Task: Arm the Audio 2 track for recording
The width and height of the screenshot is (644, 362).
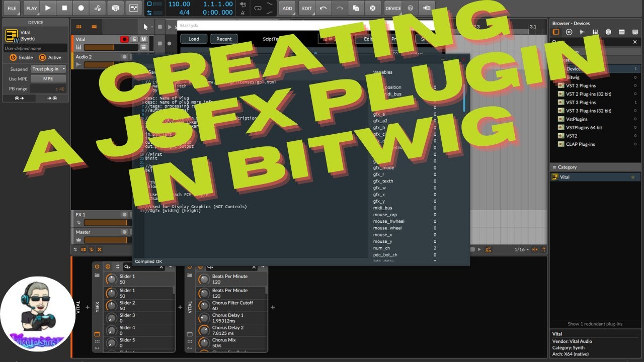Action: point(124,57)
